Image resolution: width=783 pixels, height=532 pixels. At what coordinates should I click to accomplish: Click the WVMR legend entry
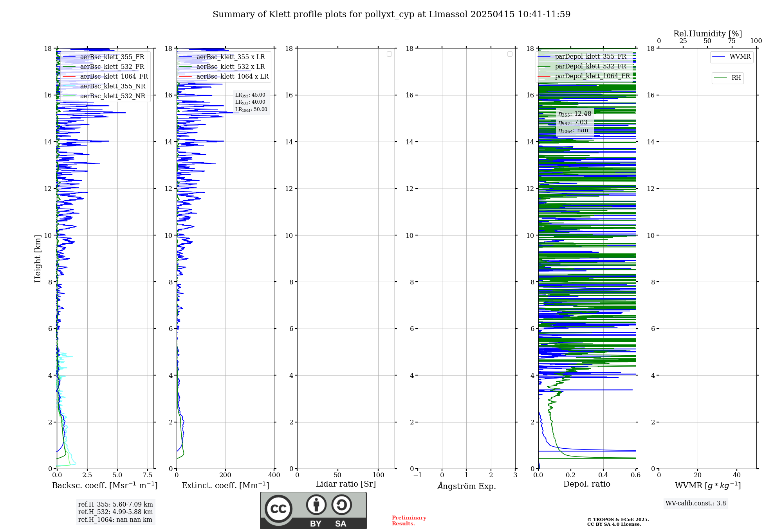pyautogui.click(x=740, y=57)
